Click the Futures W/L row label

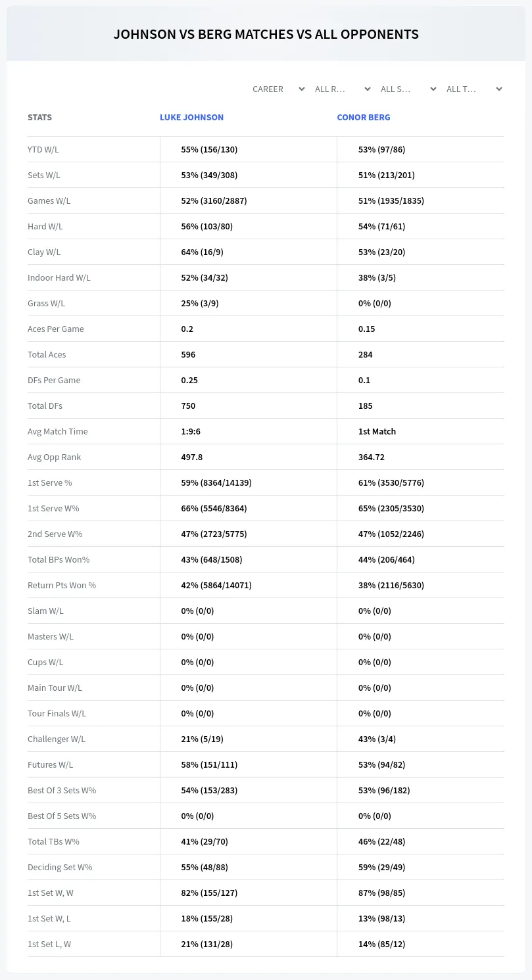click(51, 764)
